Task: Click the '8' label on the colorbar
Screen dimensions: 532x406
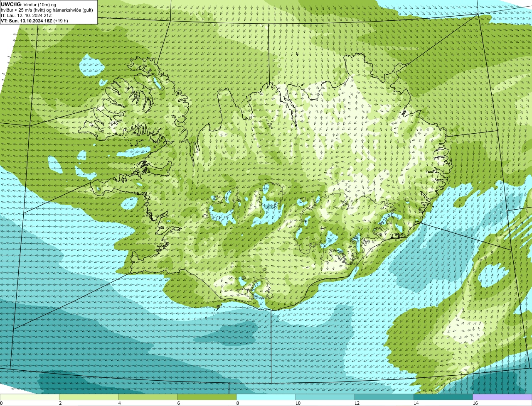Action: pos(238,403)
